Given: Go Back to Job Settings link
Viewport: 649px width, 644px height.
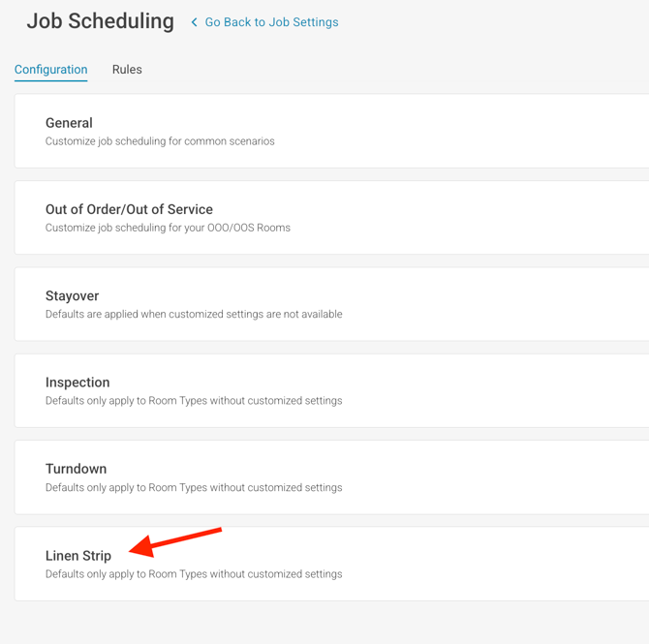Looking at the screenshot, I should point(271,22).
